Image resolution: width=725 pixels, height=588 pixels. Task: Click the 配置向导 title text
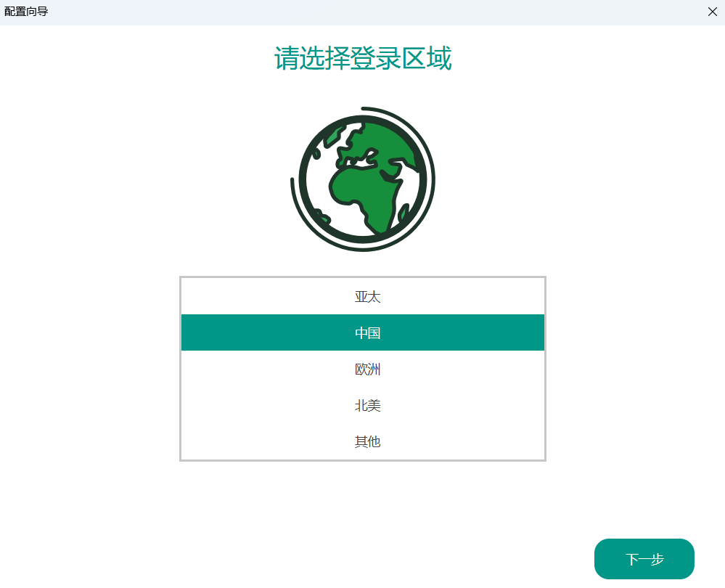point(26,12)
